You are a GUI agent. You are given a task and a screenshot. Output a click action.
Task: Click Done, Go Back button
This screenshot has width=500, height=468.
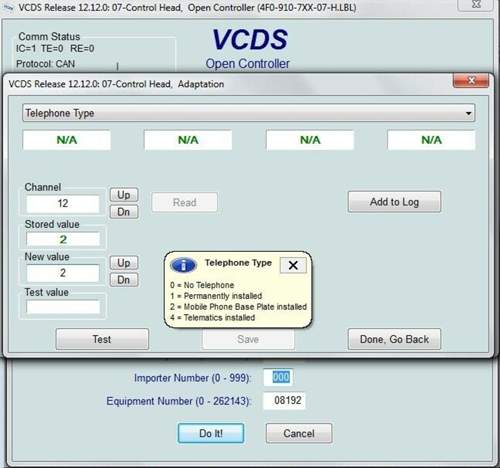pyautogui.click(x=394, y=339)
